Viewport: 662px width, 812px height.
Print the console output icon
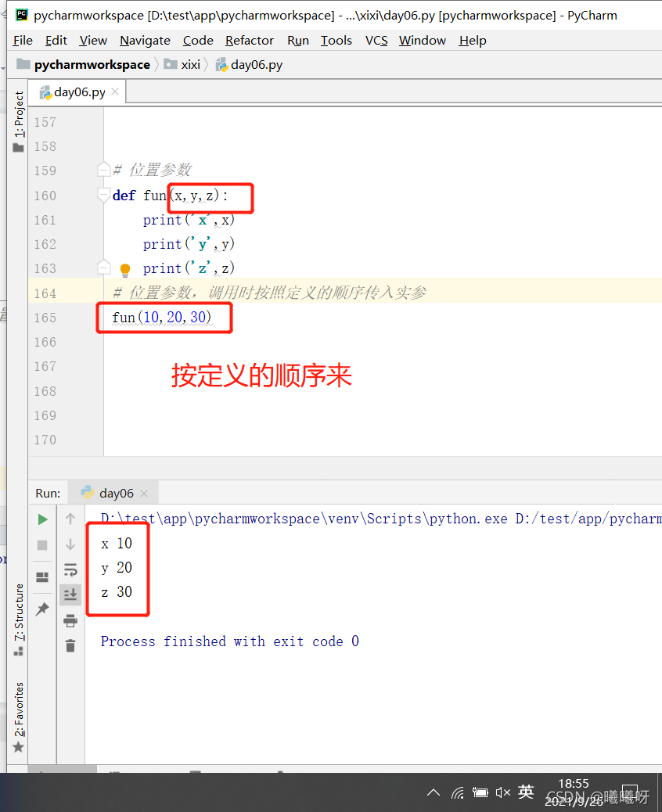[70, 620]
